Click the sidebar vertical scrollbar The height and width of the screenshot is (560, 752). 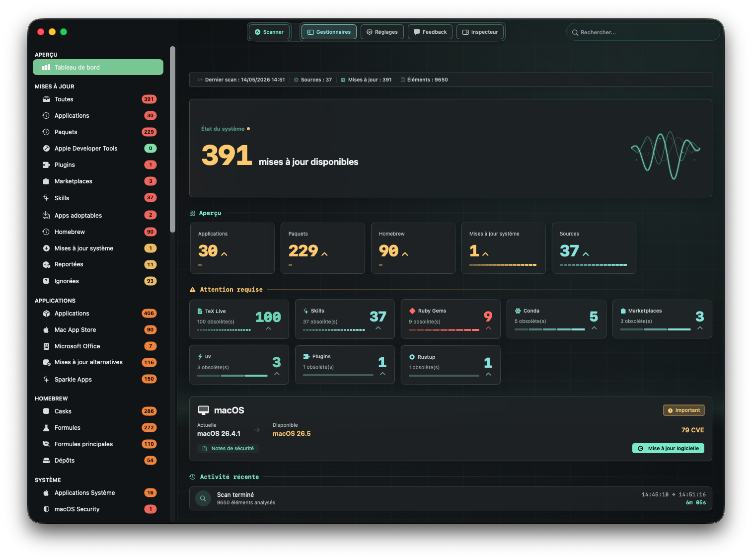172,139
